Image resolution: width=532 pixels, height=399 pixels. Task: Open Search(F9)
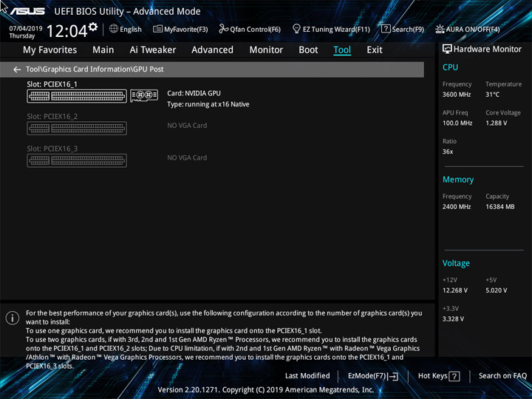coord(403,29)
